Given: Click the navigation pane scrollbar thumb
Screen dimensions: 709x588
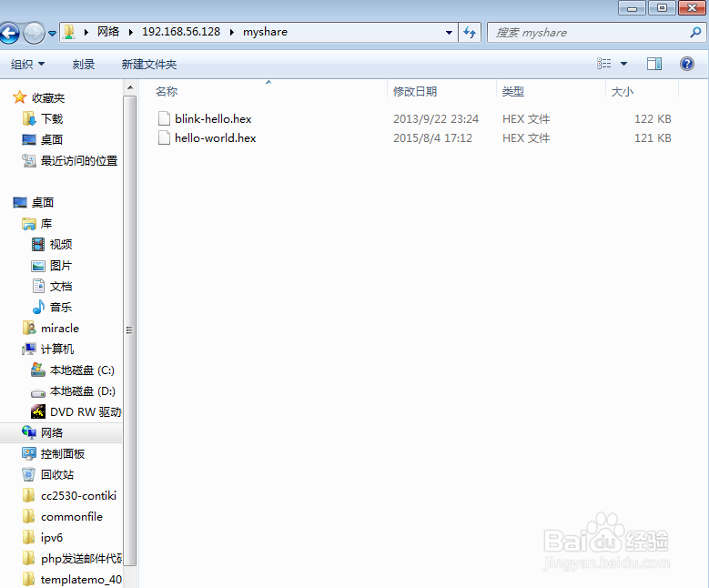Looking at the screenshot, I should [x=130, y=330].
